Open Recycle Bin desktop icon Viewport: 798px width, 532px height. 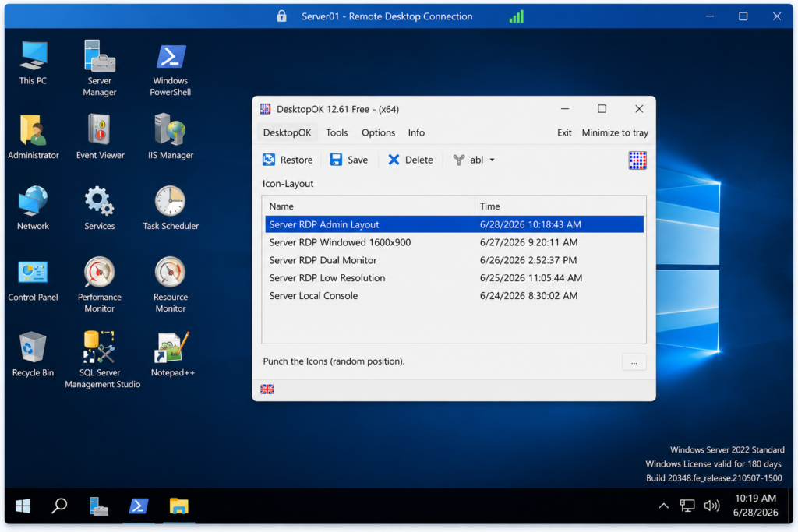pos(33,354)
